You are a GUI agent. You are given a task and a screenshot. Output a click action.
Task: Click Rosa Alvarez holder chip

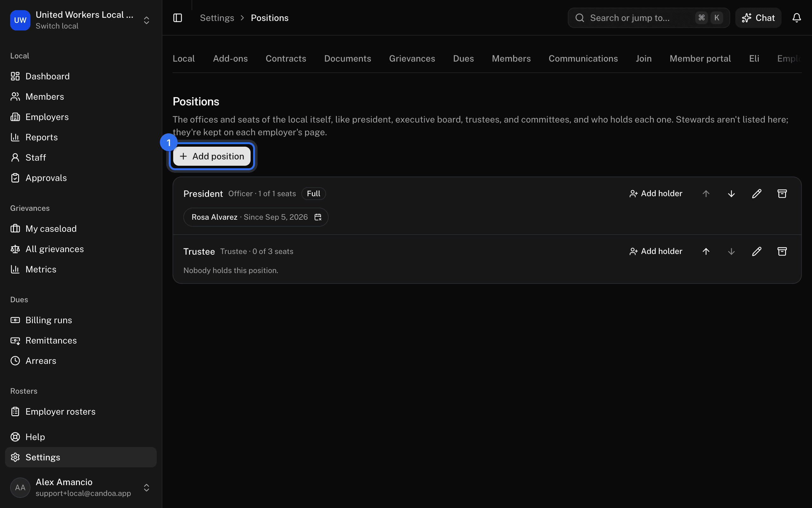pos(256,217)
